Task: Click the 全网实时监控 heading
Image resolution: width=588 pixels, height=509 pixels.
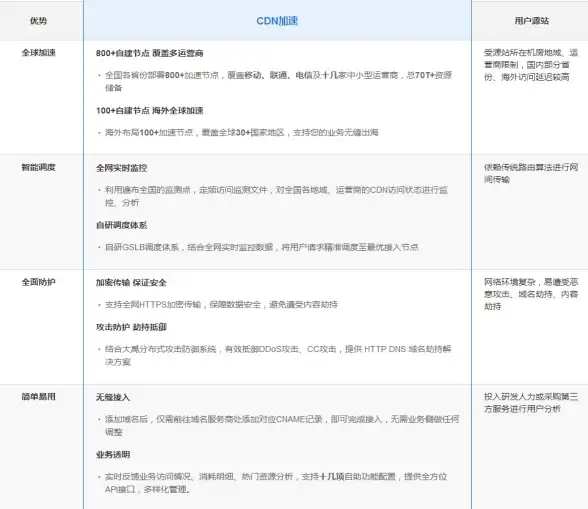Action: 122,168
